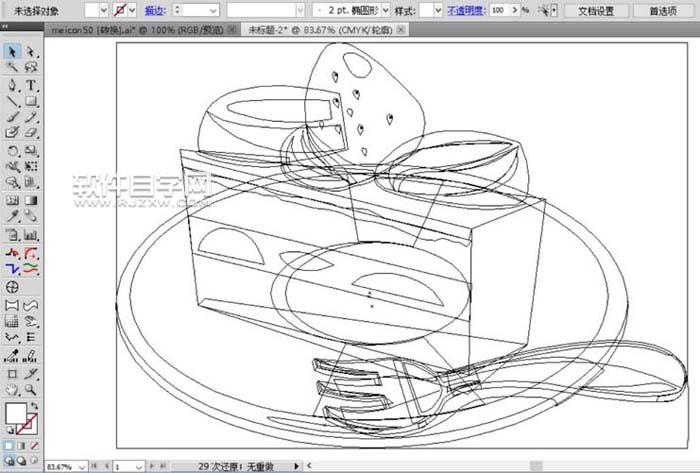The width and height of the screenshot is (700, 473).
Task: Click the Fill color swatch in tools panel
Action: (x=16, y=413)
